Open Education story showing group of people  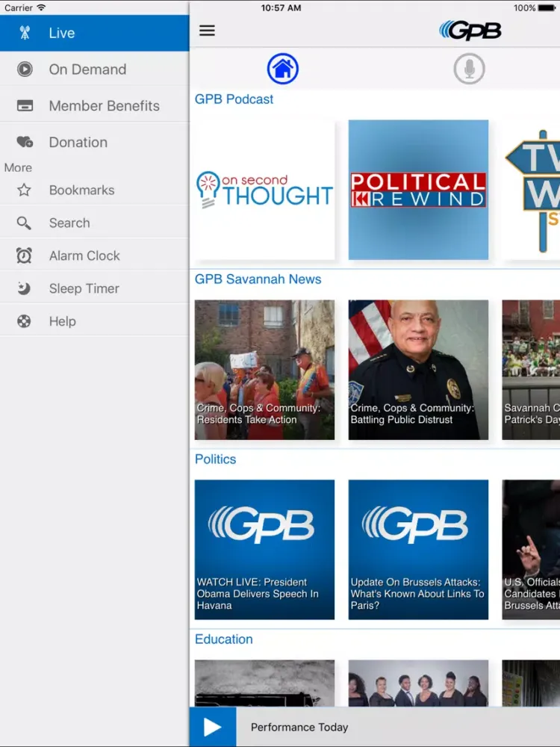tap(418, 684)
